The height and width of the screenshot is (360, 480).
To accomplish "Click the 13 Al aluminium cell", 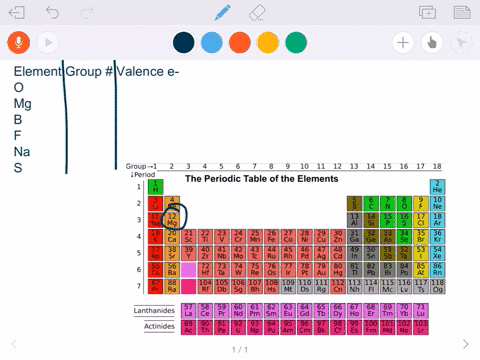I will click(355, 220).
